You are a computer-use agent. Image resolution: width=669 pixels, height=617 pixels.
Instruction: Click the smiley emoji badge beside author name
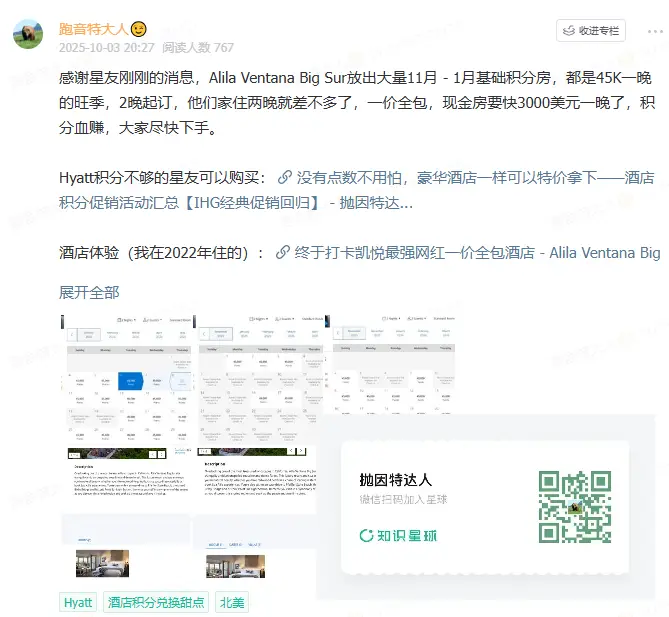(139, 27)
